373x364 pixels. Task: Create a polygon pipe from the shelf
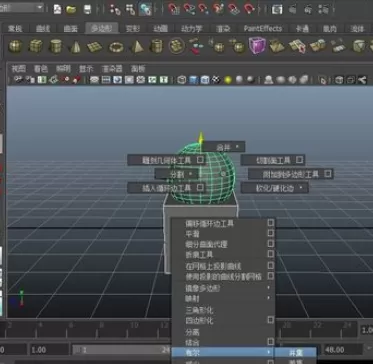tap(156, 46)
